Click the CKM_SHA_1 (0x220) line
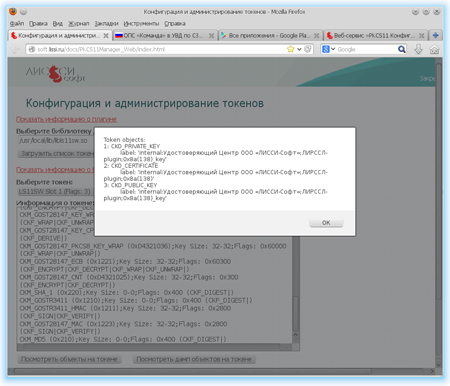 pos(127,293)
